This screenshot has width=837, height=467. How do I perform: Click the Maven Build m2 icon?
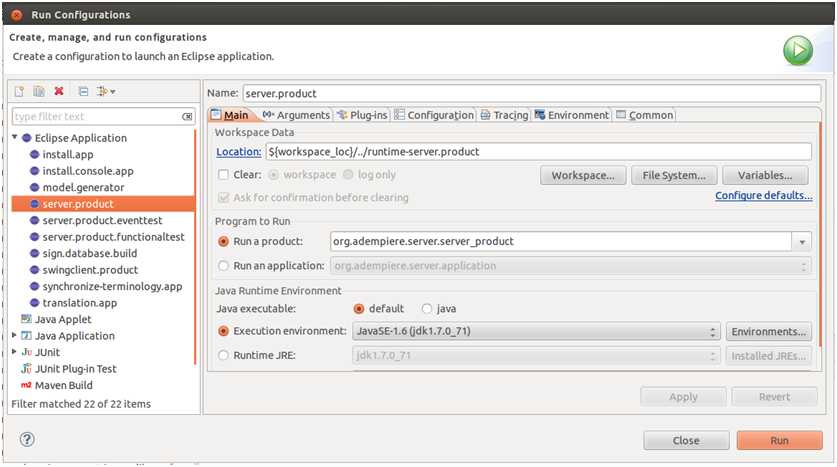[x=26, y=385]
